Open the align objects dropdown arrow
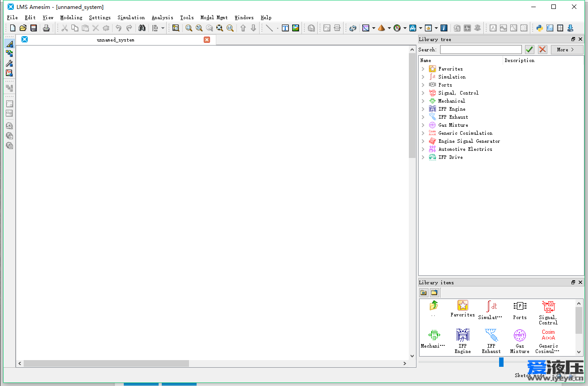The width and height of the screenshot is (588, 386). pos(163,28)
